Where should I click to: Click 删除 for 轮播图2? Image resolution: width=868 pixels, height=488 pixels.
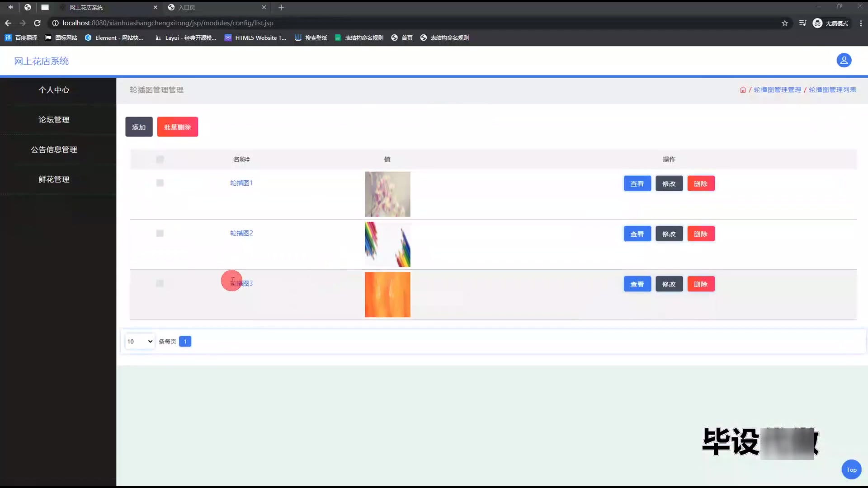(x=701, y=234)
